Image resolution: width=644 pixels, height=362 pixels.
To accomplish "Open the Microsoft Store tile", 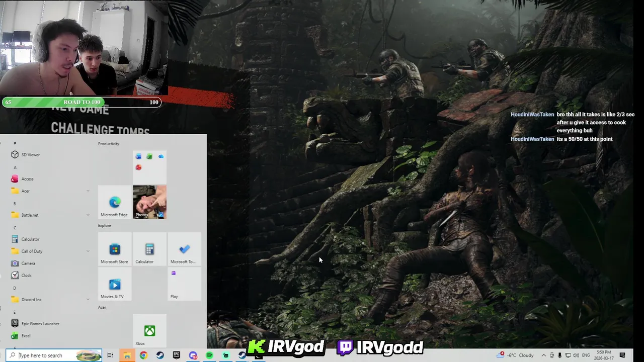I will [115, 249].
